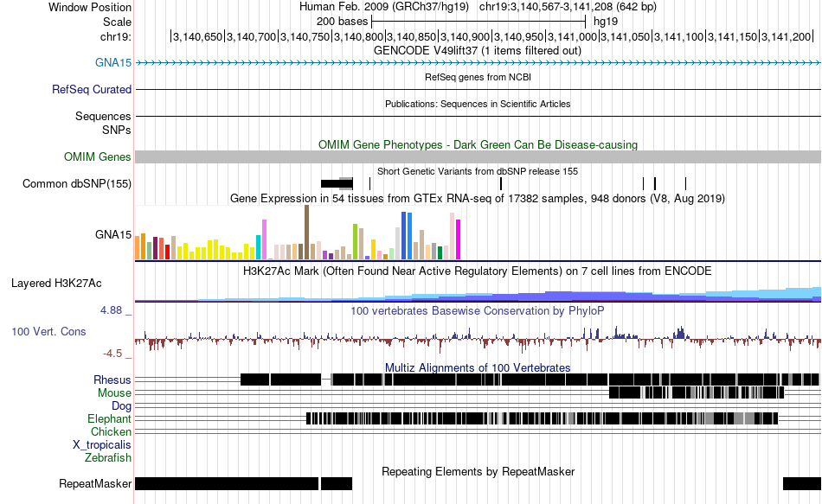The height and width of the screenshot is (504, 822).
Task: Click the PhyloP basewise conservation title
Action: point(478,310)
